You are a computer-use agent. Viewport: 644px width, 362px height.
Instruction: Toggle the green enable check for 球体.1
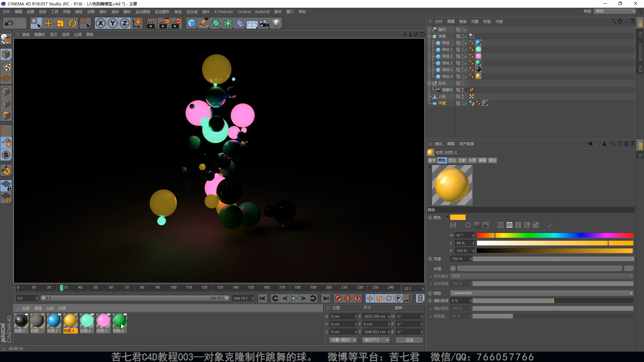click(x=466, y=50)
